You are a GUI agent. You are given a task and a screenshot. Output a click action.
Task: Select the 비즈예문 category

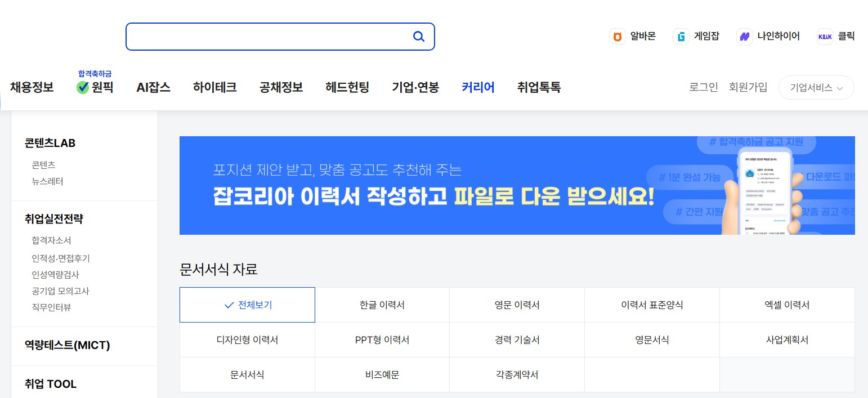click(382, 375)
